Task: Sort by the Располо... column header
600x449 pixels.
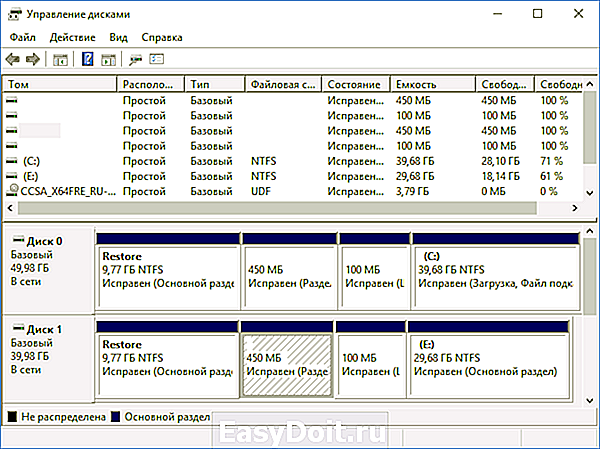Action: pos(151,84)
